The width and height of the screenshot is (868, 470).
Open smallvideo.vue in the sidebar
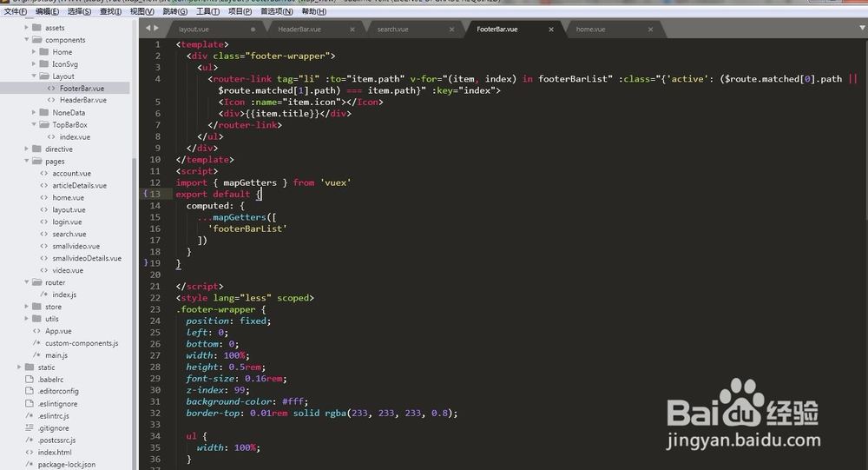(x=76, y=246)
